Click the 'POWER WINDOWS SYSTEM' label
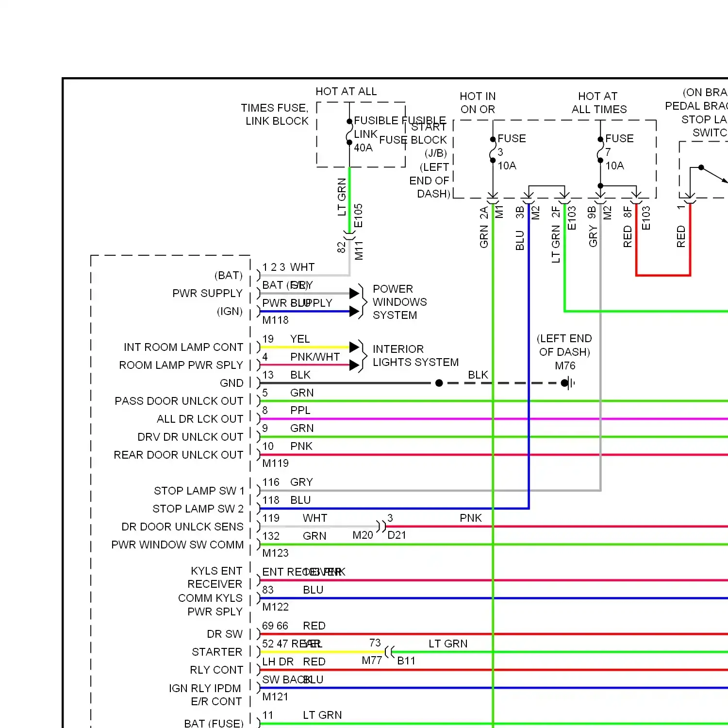The width and height of the screenshot is (728, 728). coord(399,302)
